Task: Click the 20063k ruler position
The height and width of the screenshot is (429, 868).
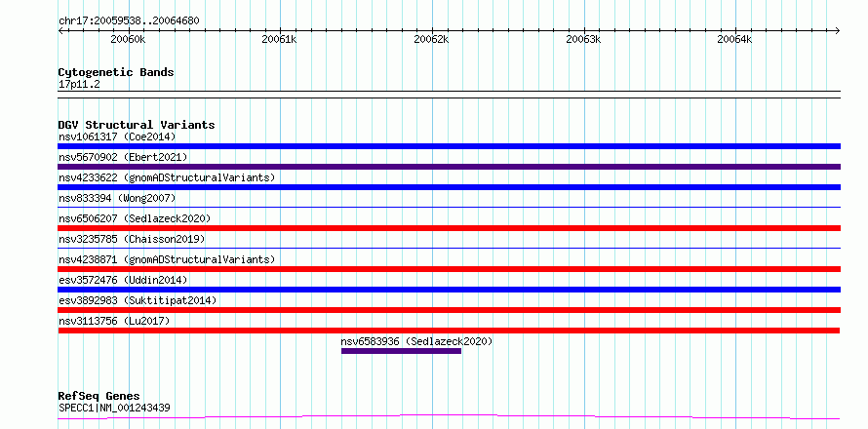Action: click(x=583, y=39)
